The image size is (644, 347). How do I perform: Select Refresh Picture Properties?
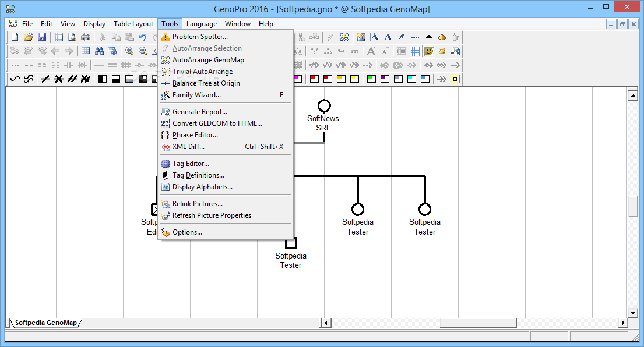[226, 215]
